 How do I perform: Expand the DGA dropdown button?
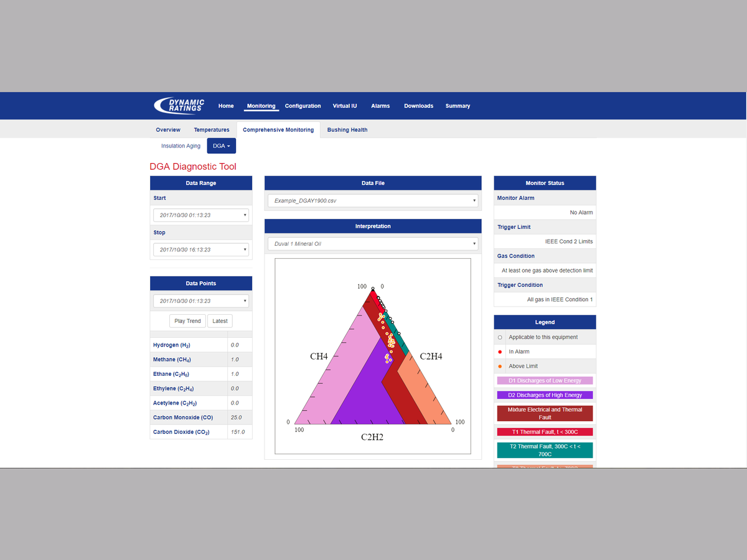pyautogui.click(x=222, y=146)
